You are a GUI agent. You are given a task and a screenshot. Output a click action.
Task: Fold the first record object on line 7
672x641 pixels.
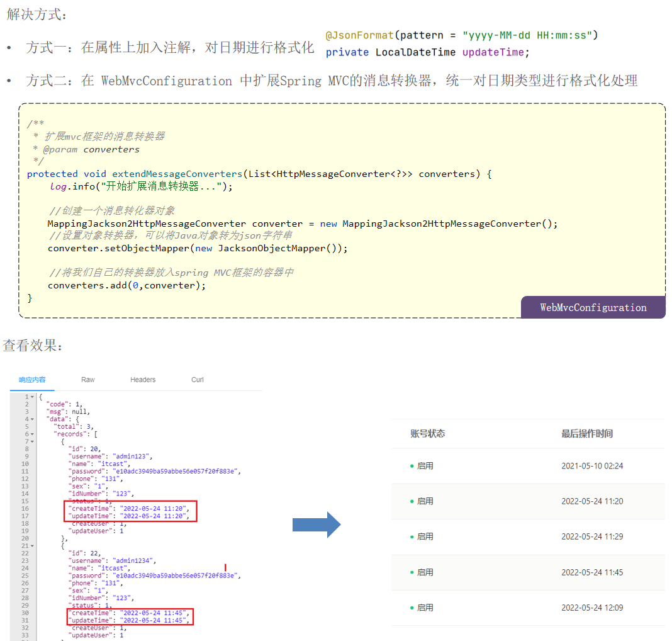point(32,441)
